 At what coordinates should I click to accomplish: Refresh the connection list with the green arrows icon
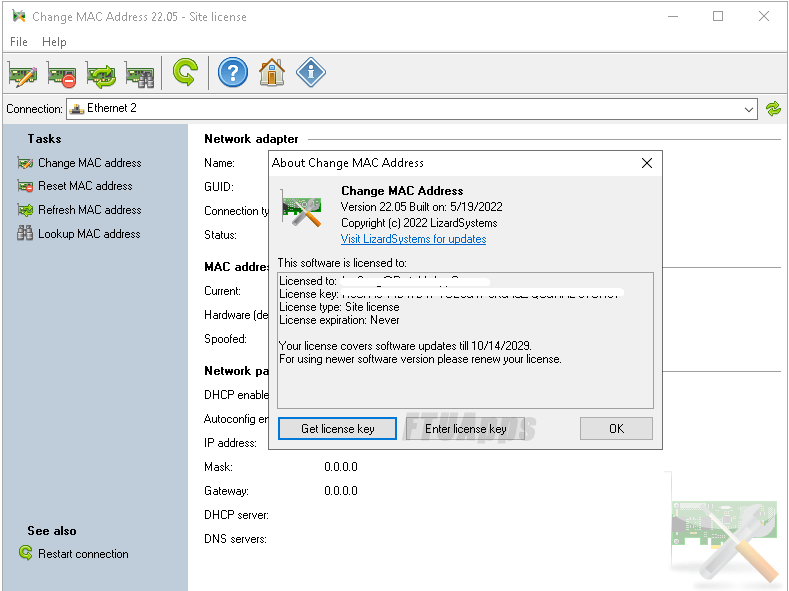pos(773,109)
